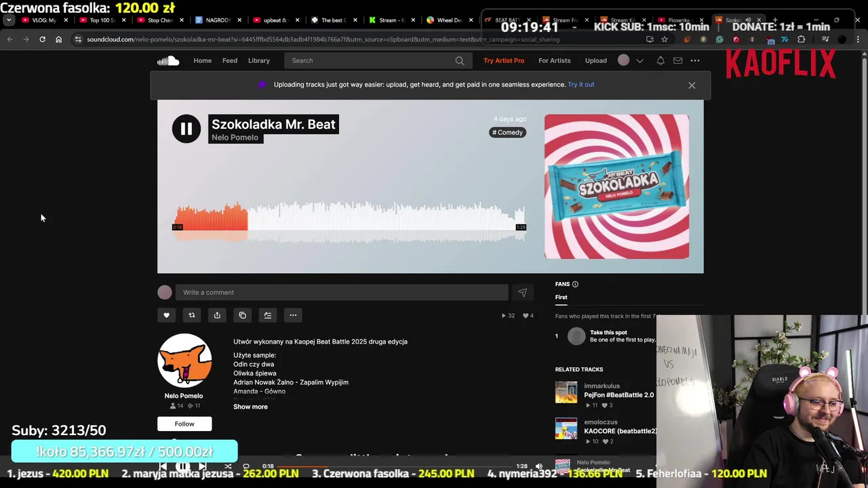
Task: Open related track PejFon #BeatBattle 2.0
Action: pos(618,395)
